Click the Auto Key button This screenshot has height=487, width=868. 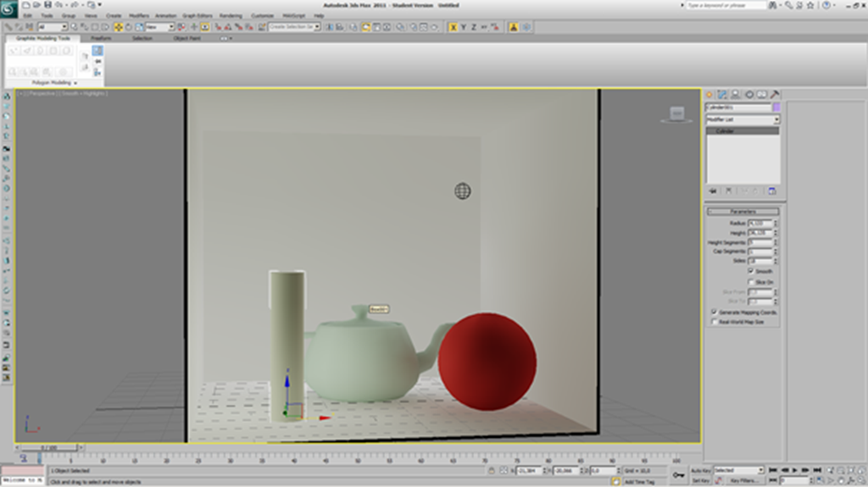tap(700, 470)
